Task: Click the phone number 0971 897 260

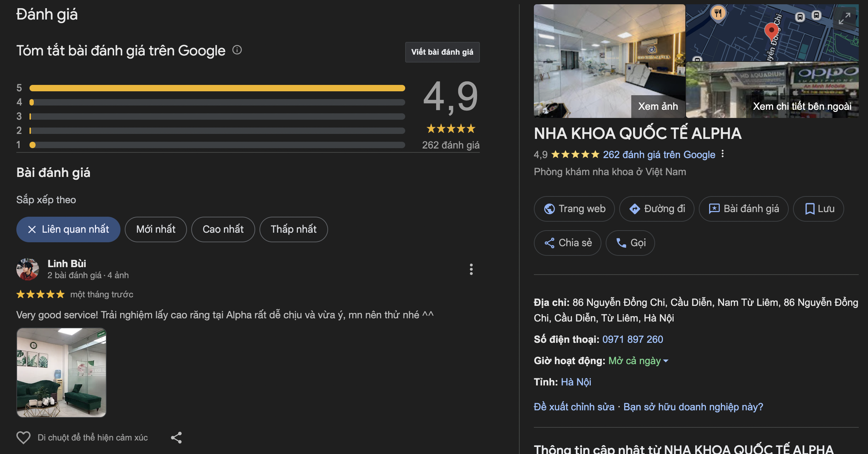Action: point(633,339)
